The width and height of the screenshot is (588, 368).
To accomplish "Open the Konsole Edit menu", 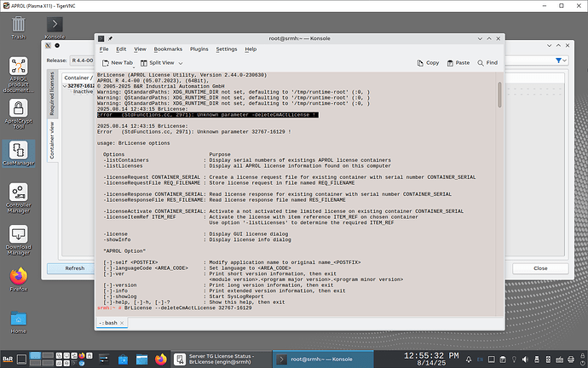I will (121, 49).
